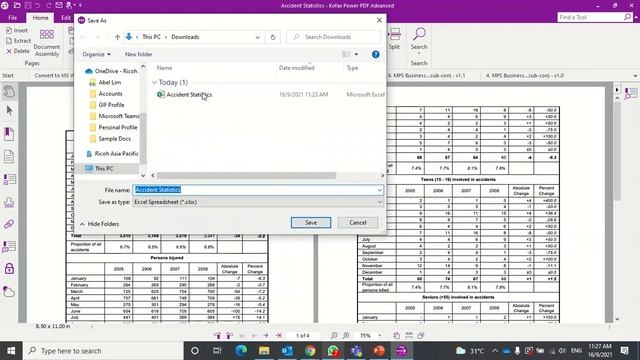Jump to last page in navigation bar
This screenshot has width=640, height=360.
(x=278, y=336)
